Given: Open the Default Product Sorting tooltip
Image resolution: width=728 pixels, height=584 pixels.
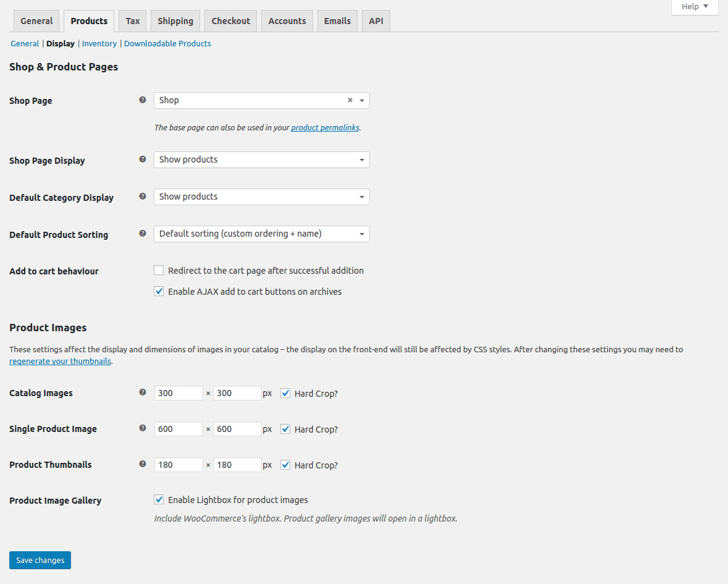Looking at the screenshot, I should click(x=143, y=233).
